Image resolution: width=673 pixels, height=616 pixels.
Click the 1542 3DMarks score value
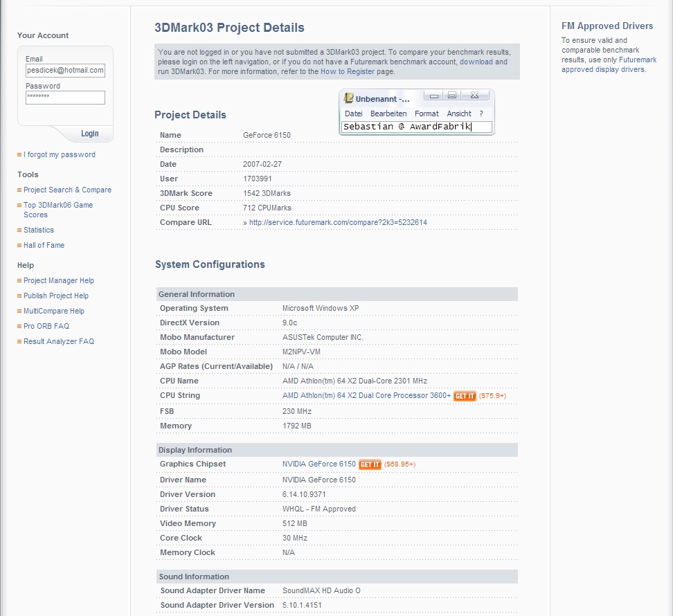coord(267,194)
